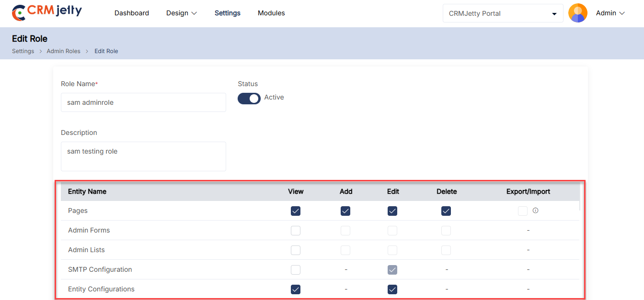The height and width of the screenshot is (300, 644).
Task: Toggle the Active status switch
Action: click(x=249, y=98)
